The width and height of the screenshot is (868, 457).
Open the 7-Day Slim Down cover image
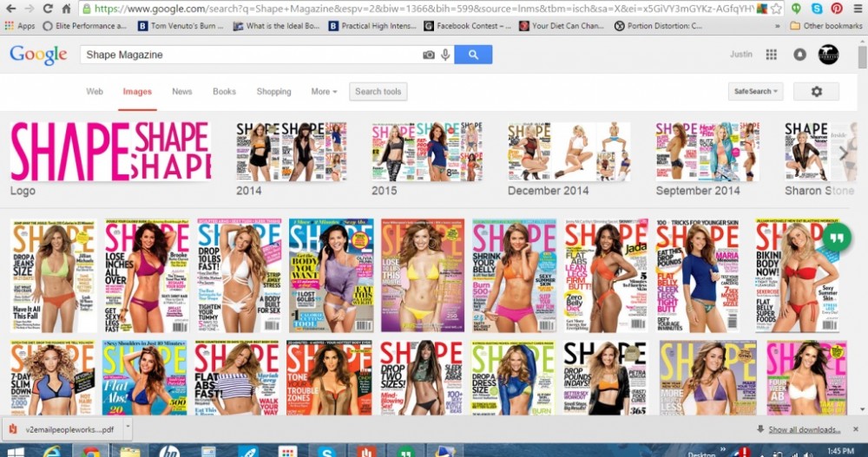(53, 378)
